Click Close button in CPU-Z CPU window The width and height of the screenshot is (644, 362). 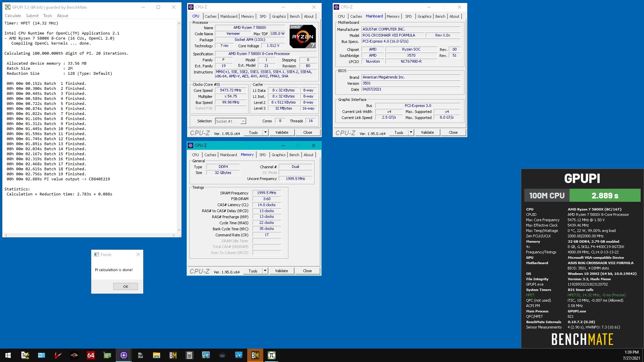click(308, 132)
